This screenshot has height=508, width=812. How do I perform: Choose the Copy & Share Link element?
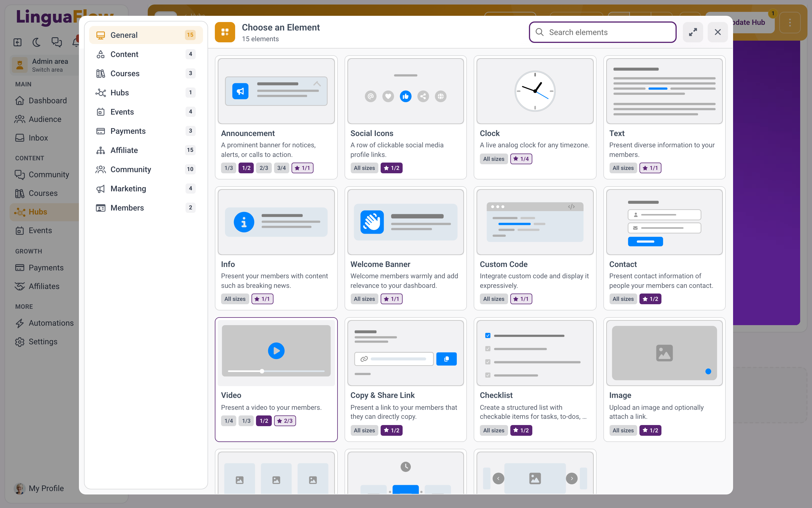(x=405, y=380)
